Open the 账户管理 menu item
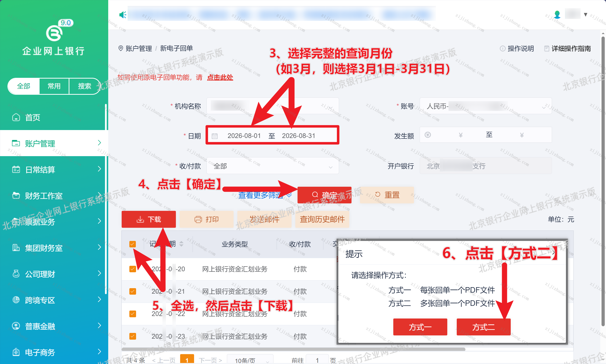 click(x=54, y=143)
